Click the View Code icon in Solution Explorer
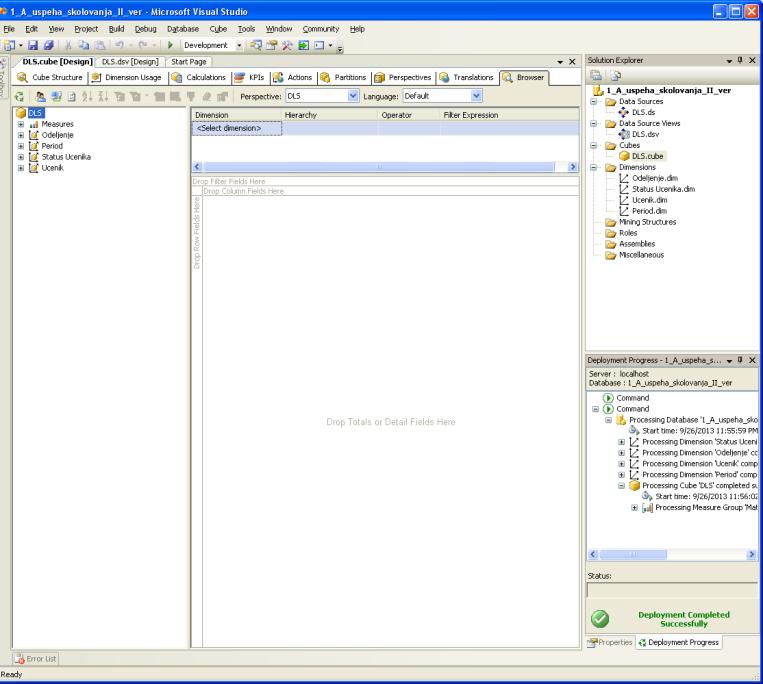The height and width of the screenshot is (684, 763). pos(616,75)
